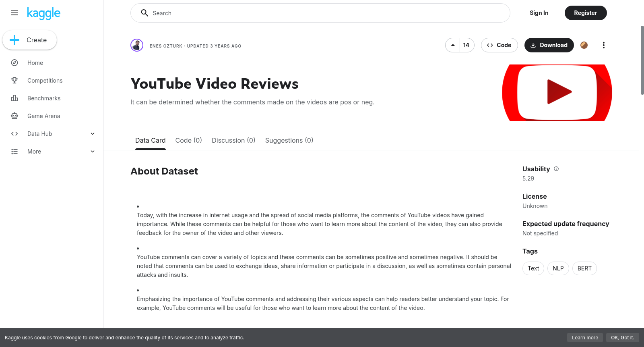Select the Data Hub code brackets icon
Image resolution: width=644 pixels, height=347 pixels.
(x=14, y=134)
